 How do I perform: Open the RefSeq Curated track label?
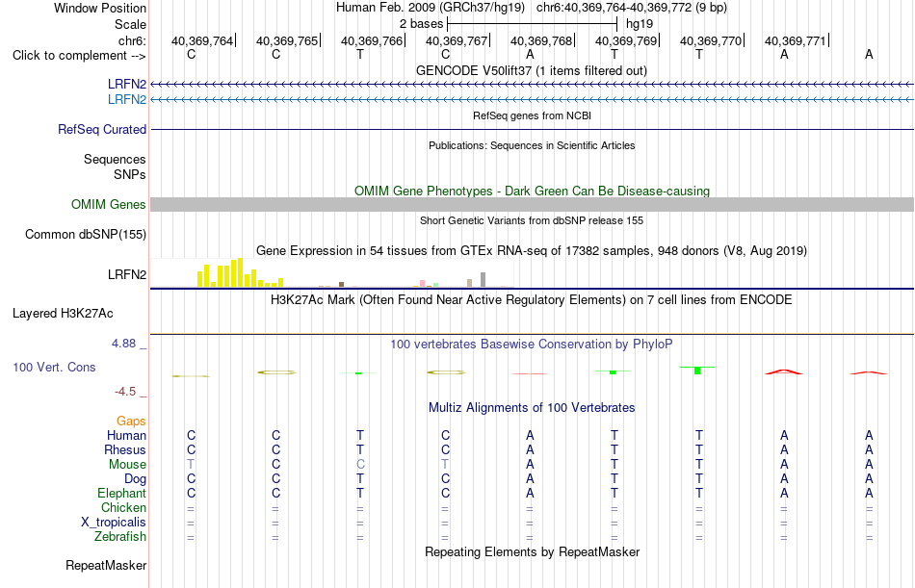click(x=102, y=130)
